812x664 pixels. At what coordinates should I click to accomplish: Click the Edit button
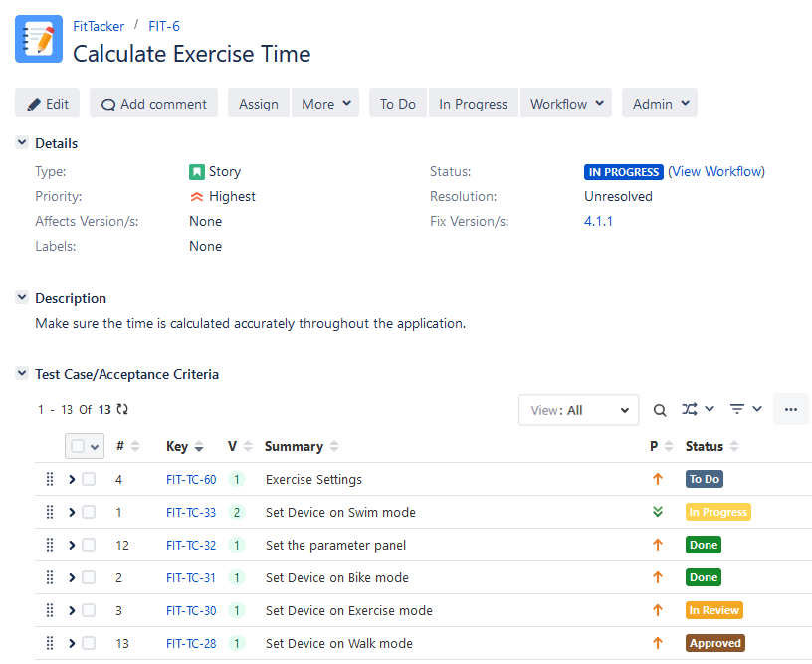point(47,104)
